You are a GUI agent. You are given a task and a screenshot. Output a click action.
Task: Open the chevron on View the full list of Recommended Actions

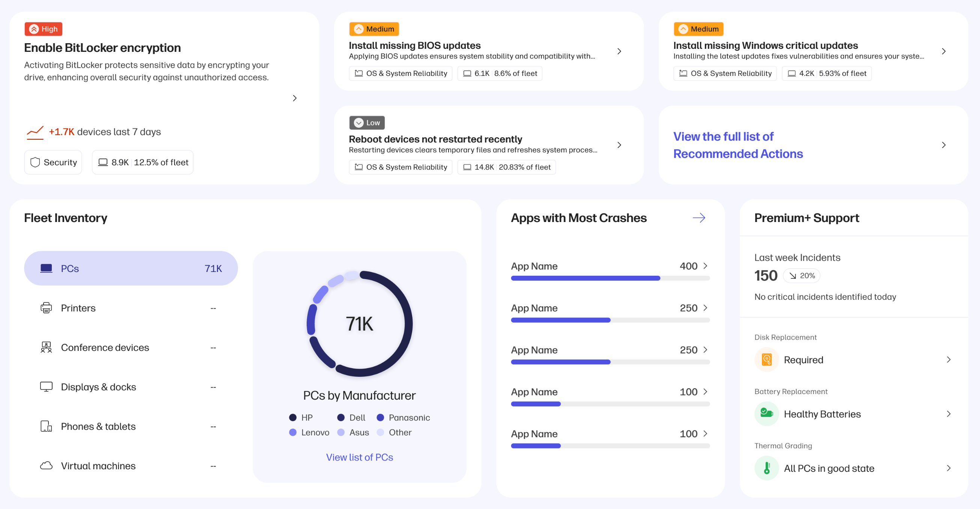tap(944, 145)
